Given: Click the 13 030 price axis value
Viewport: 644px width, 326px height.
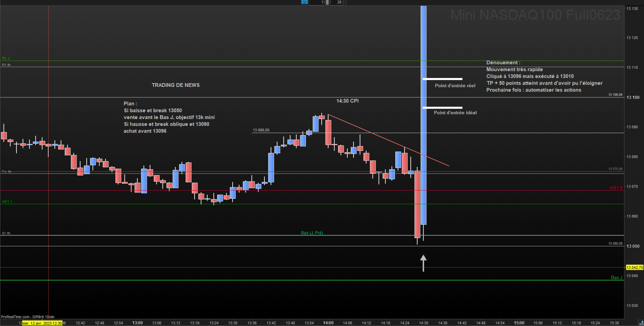Looking at the screenshot, I should (632, 306).
